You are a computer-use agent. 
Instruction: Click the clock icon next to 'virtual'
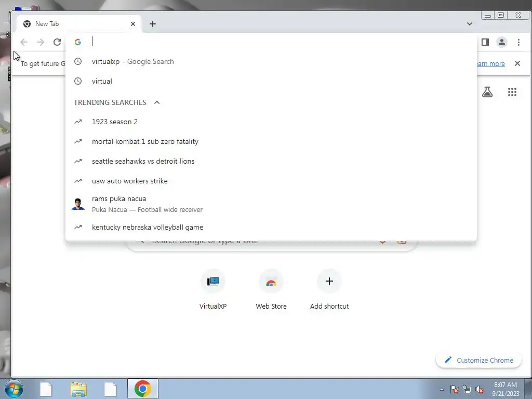point(78,81)
